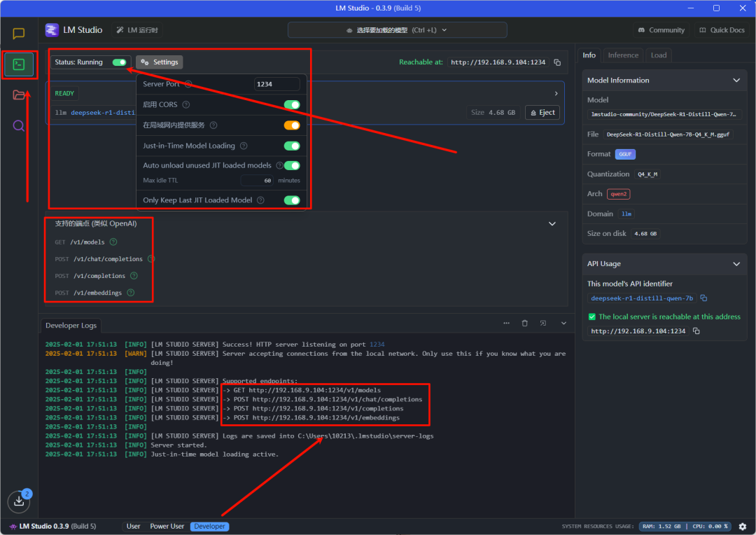This screenshot has width=756, height=535.
Task: Open the Chat view in the sidebar
Action: (18, 34)
